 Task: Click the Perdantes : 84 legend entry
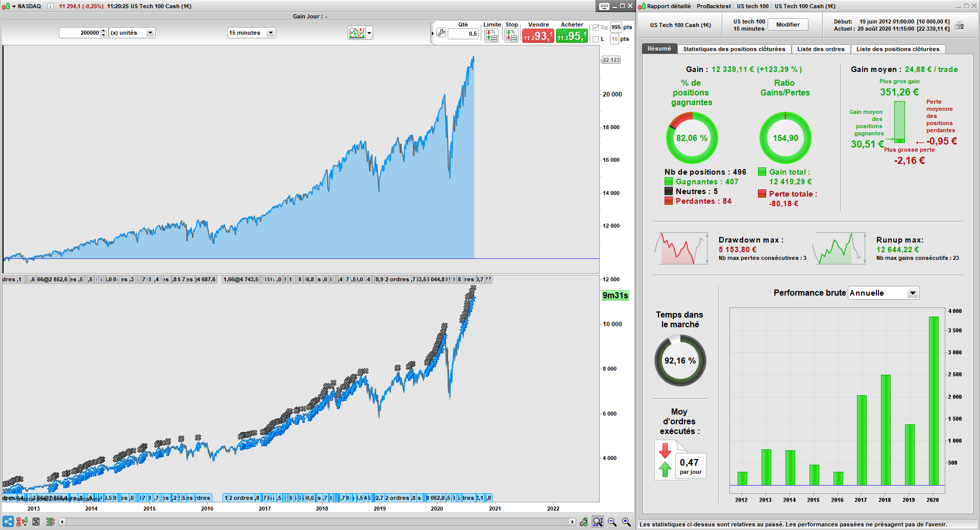698,201
